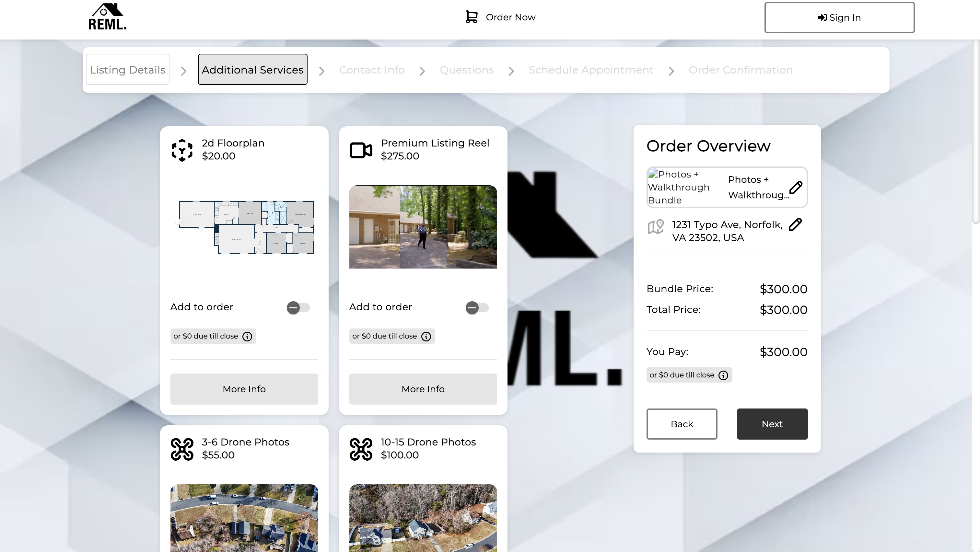
Task: Open the Schedule Appointment step
Action: coord(591,70)
